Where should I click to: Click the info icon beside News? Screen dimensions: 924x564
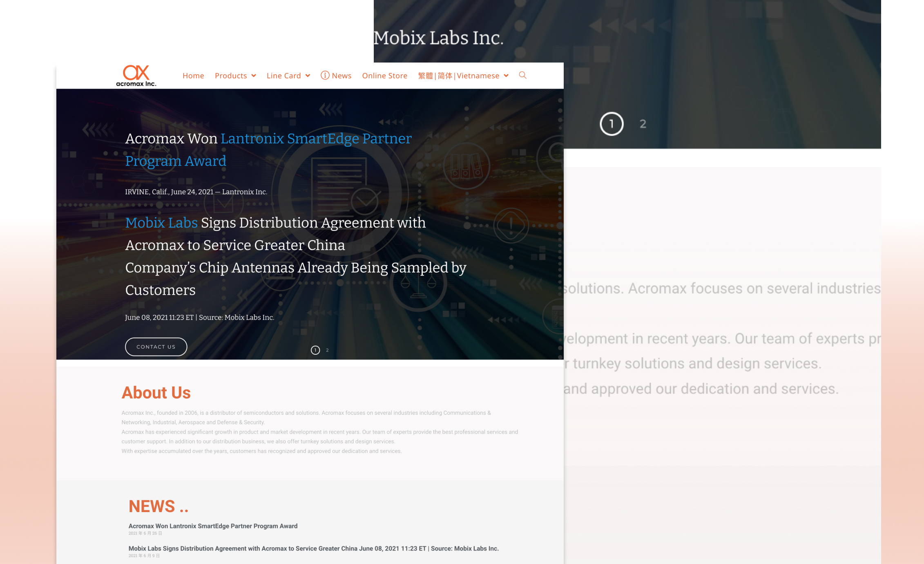[325, 75]
